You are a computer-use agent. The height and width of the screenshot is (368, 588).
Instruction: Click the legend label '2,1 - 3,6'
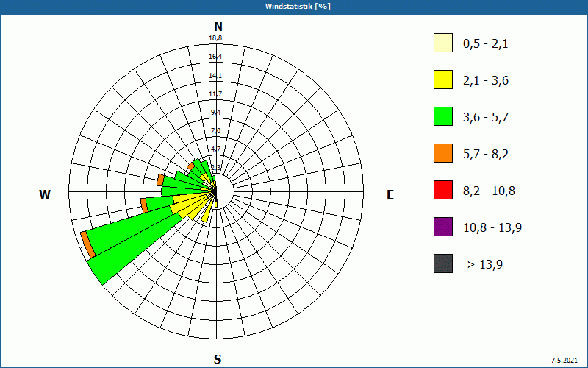[486, 81]
